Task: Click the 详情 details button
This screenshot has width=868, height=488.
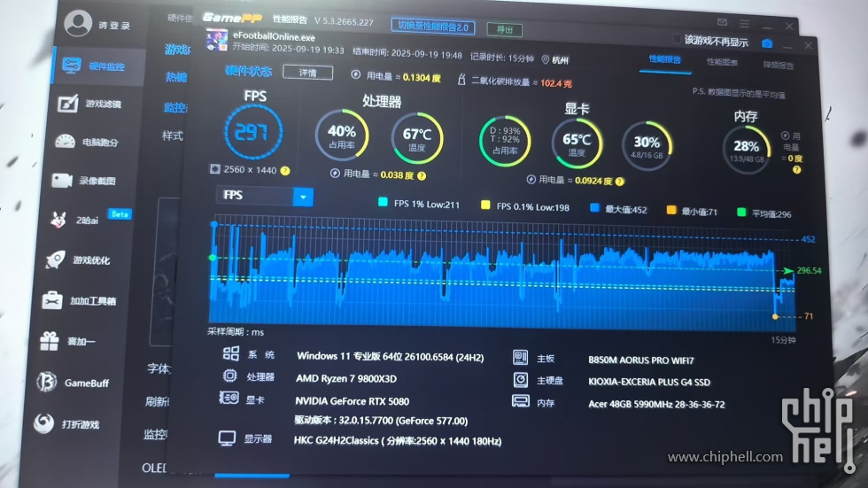Action: (308, 73)
